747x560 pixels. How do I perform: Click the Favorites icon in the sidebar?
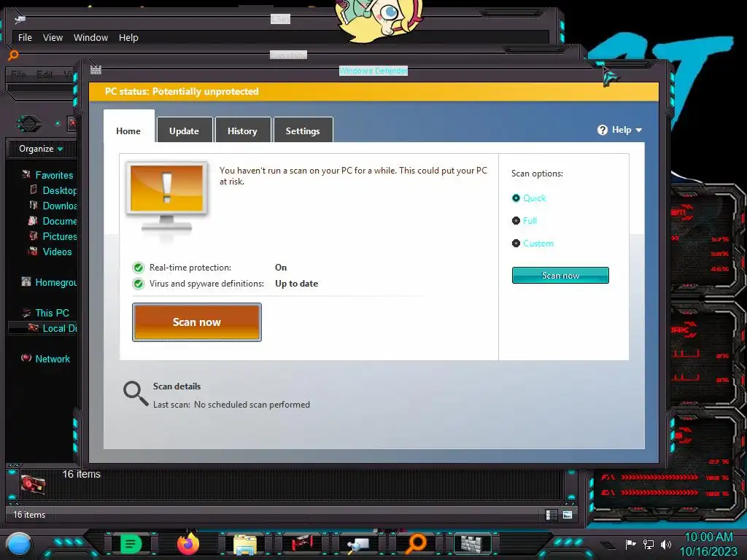[26, 174]
